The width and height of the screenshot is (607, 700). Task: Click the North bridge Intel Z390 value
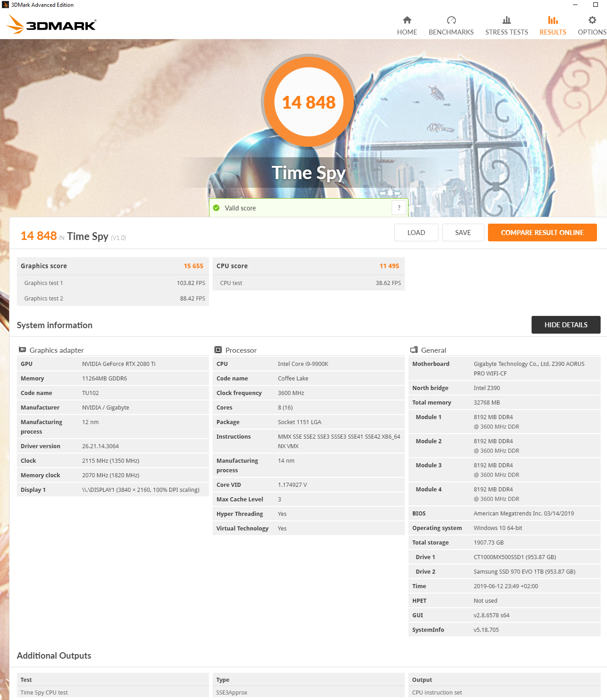point(487,388)
